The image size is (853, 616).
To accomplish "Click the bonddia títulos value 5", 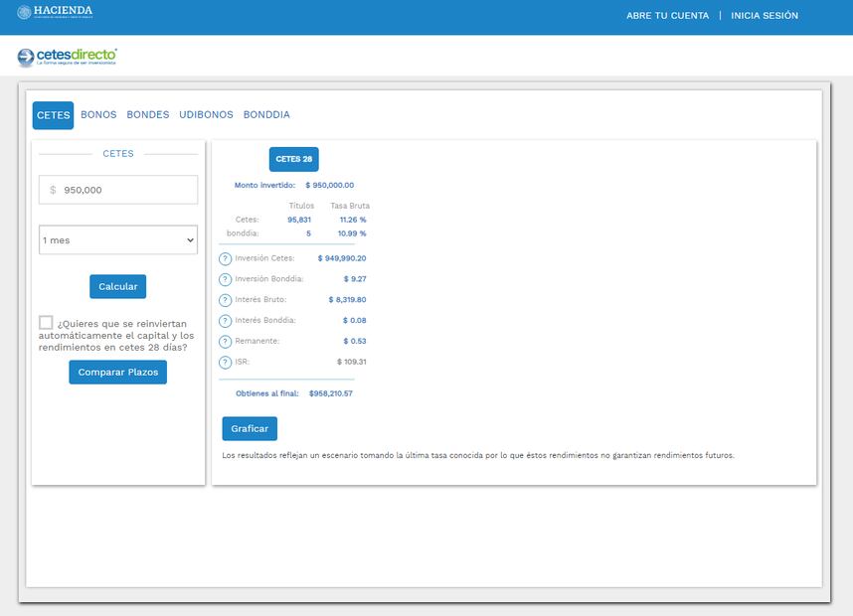I will click(x=308, y=233).
